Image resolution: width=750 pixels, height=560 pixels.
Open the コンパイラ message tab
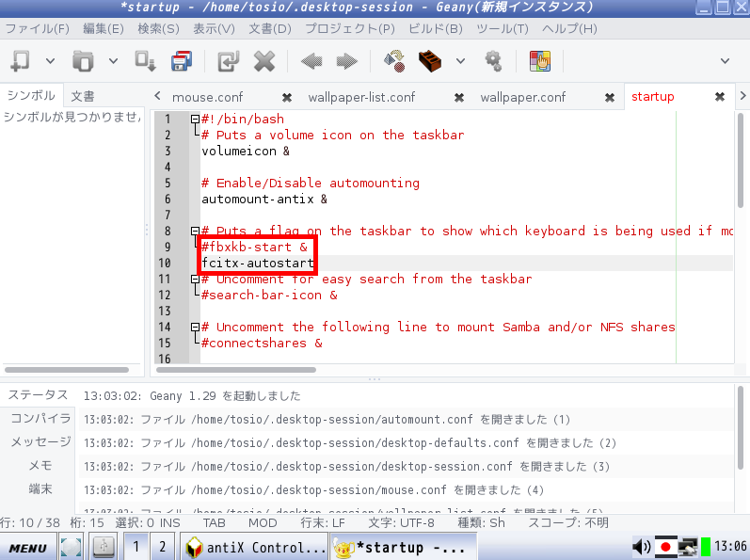pyautogui.click(x=40, y=419)
